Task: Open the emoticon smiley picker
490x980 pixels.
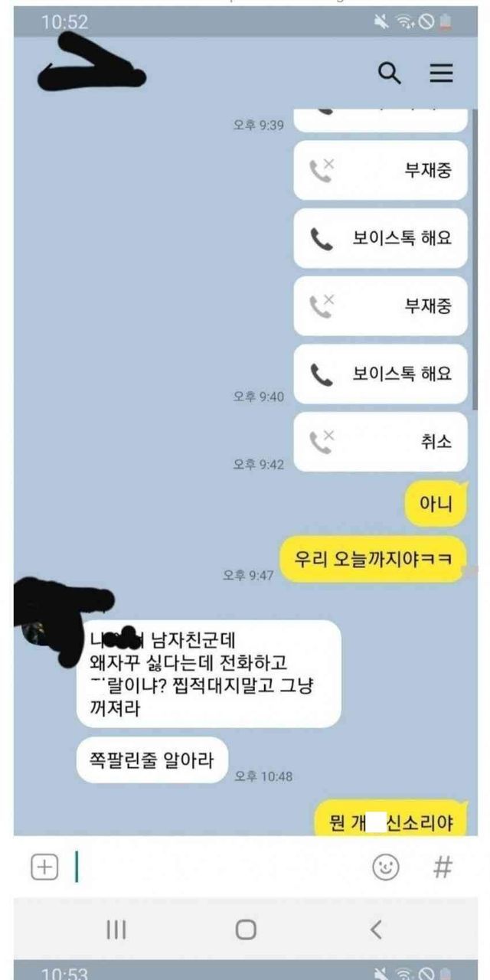Action: click(x=385, y=867)
